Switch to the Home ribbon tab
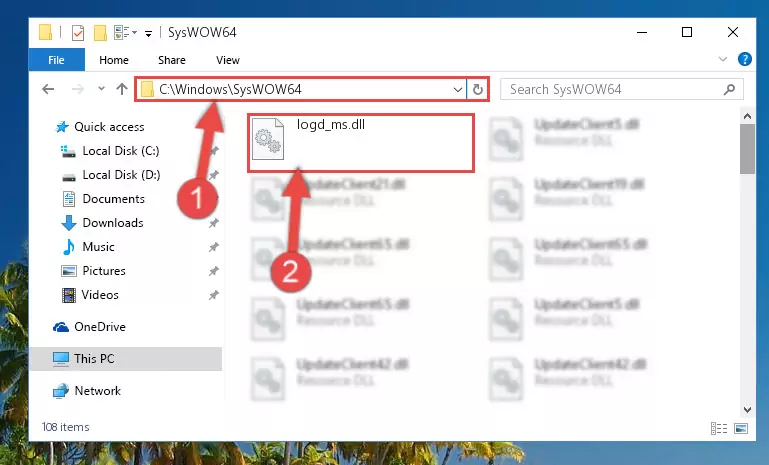Image resolution: width=769 pixels, height=465 pixels. click(x=114, y=60)
